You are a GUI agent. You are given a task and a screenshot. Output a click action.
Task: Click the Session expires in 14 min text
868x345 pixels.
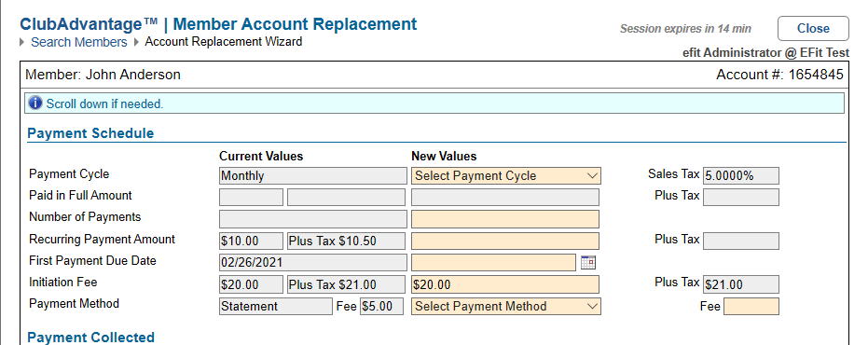pyautogui.click(x=685, y=29)
